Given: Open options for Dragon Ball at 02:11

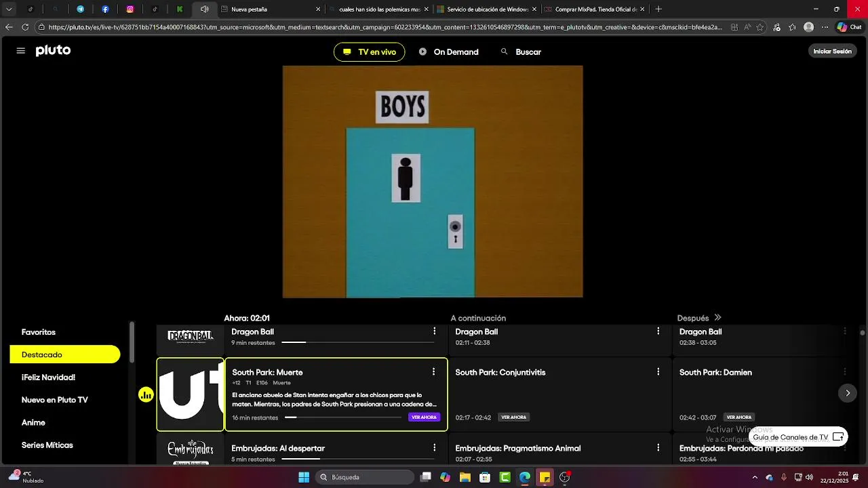Looking at the screenshot, I should point(658,331).
